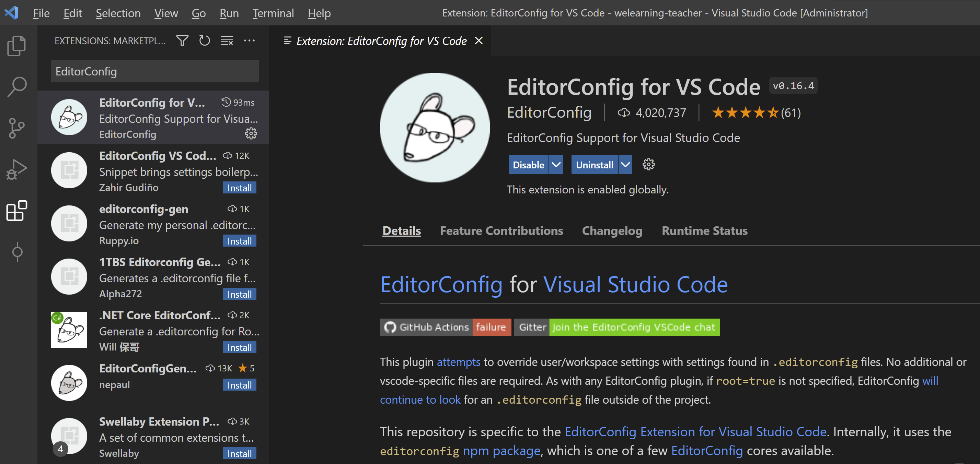The width and height of the screenshot is (980, 464).
Task: Install 1TBS Editorconfig Generator by Alpha272
Action: (239, 294)
